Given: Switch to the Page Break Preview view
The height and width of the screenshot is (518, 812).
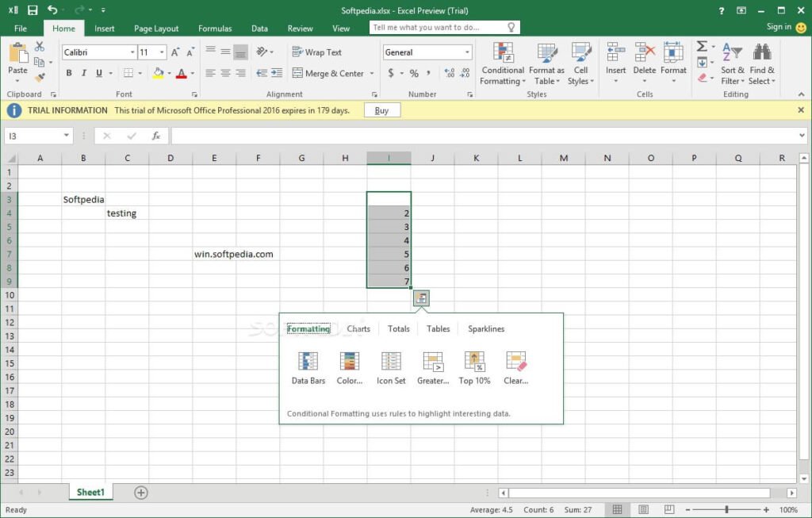Looking at the screenshot, I should point(669,510).
